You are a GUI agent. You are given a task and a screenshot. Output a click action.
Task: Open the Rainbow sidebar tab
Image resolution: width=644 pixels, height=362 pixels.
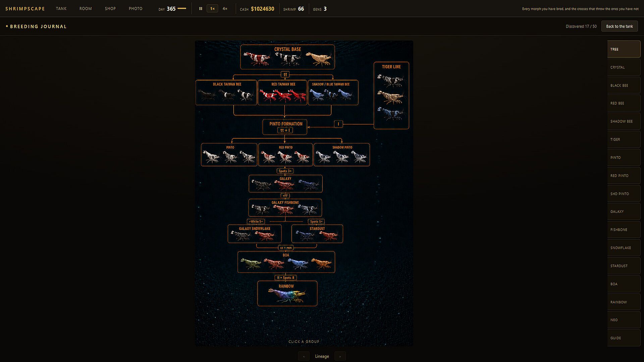624,302
